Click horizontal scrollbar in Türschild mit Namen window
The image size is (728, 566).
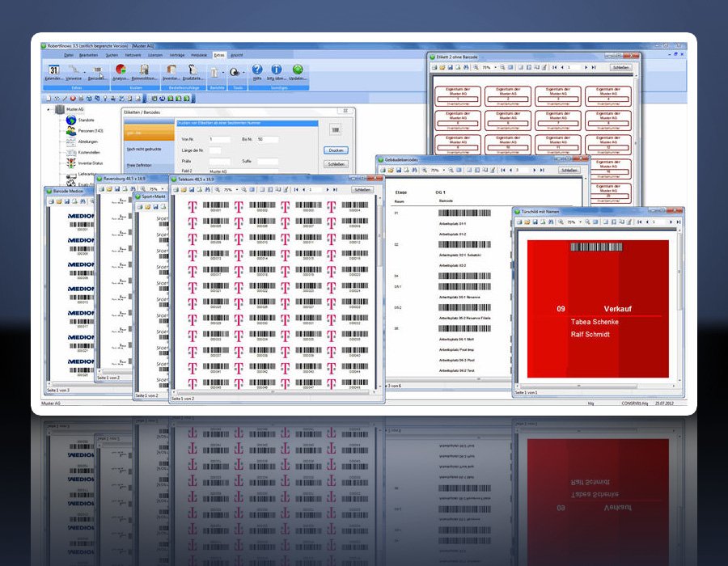(596, 386)
